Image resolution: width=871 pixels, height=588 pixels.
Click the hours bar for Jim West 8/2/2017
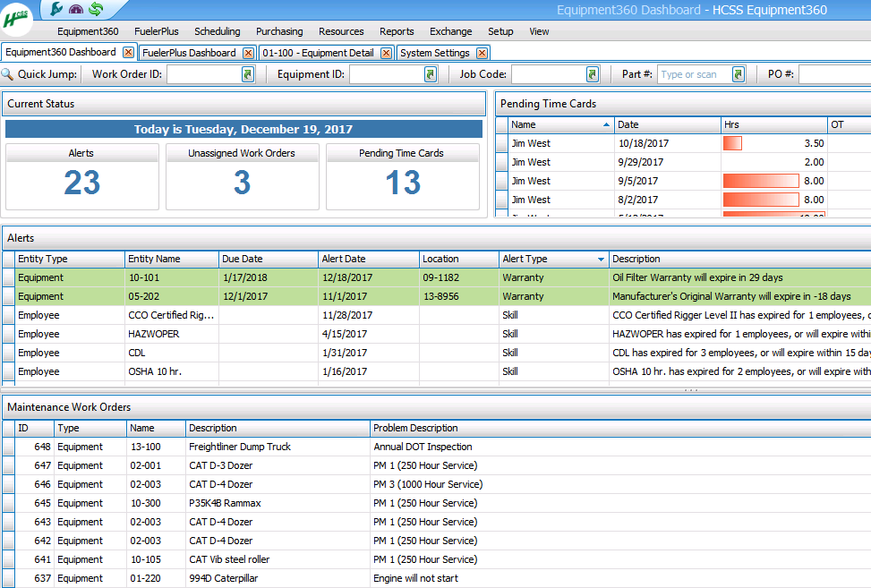pos(761,200)
